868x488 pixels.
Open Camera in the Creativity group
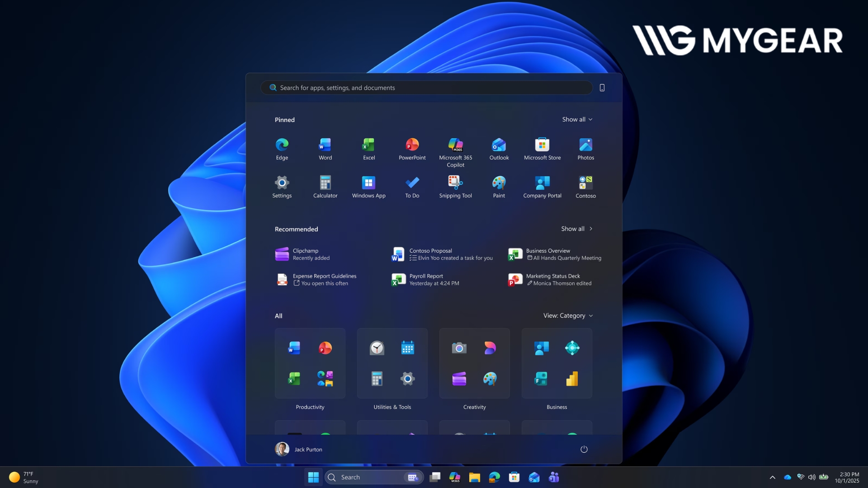pyautogui.click(x=459, y=348)
